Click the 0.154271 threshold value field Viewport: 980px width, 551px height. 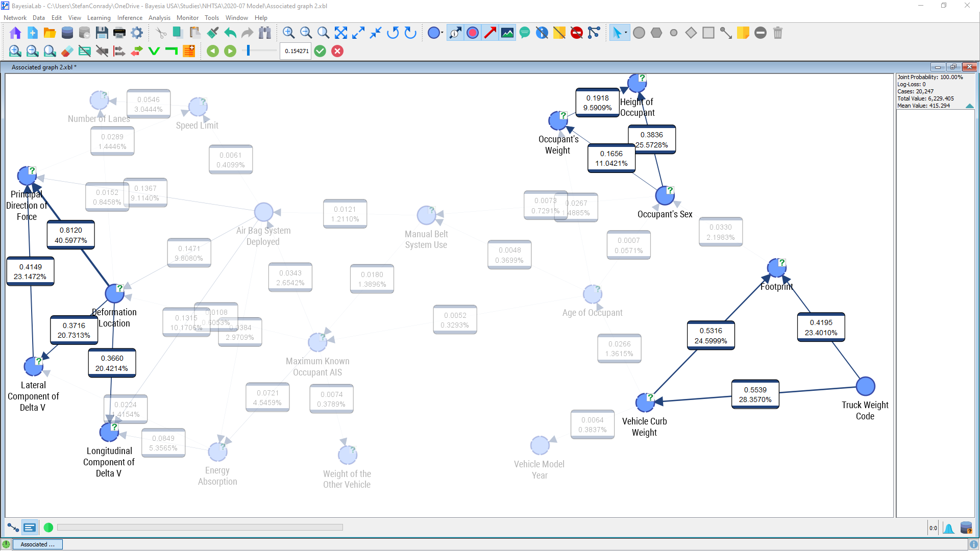coord(296,51)
